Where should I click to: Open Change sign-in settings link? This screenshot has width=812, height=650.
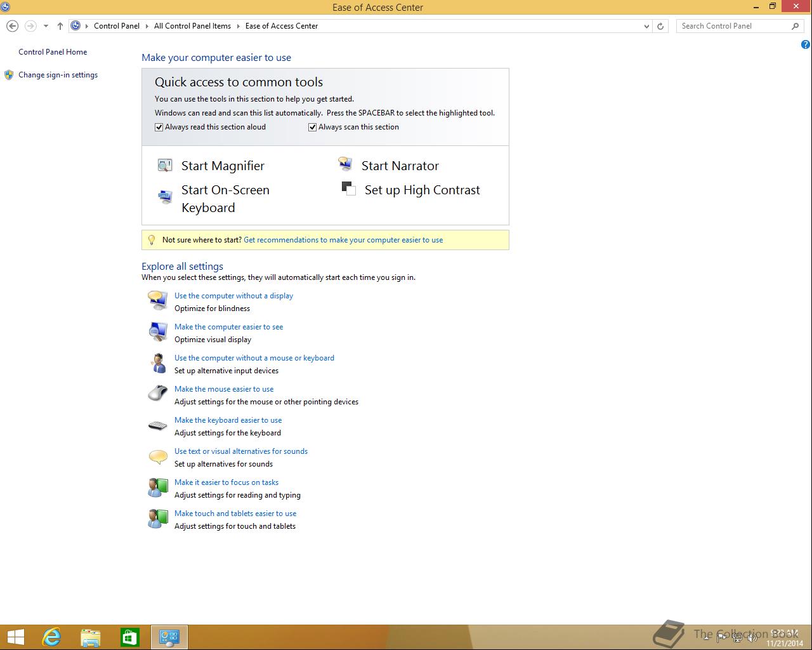point(58,75)
